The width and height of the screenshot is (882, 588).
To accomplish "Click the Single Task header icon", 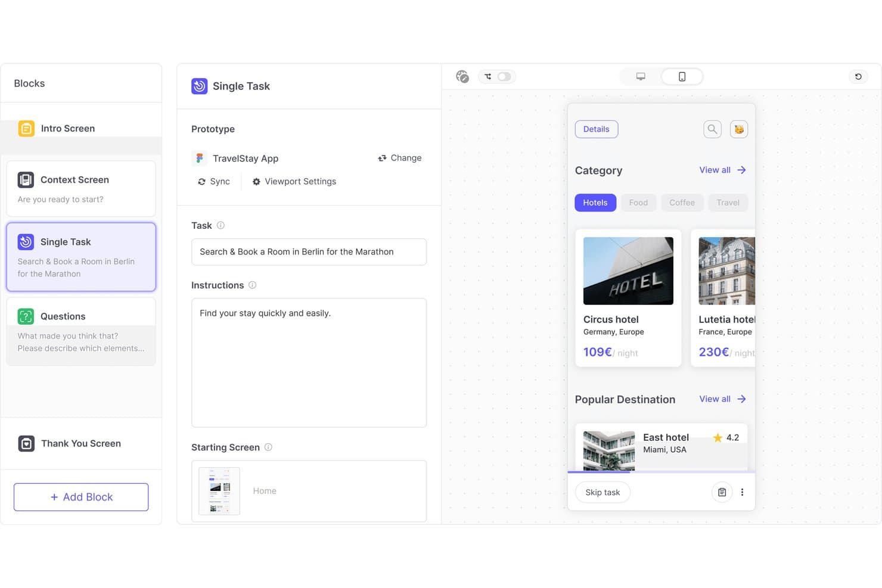I will point(199,86).
